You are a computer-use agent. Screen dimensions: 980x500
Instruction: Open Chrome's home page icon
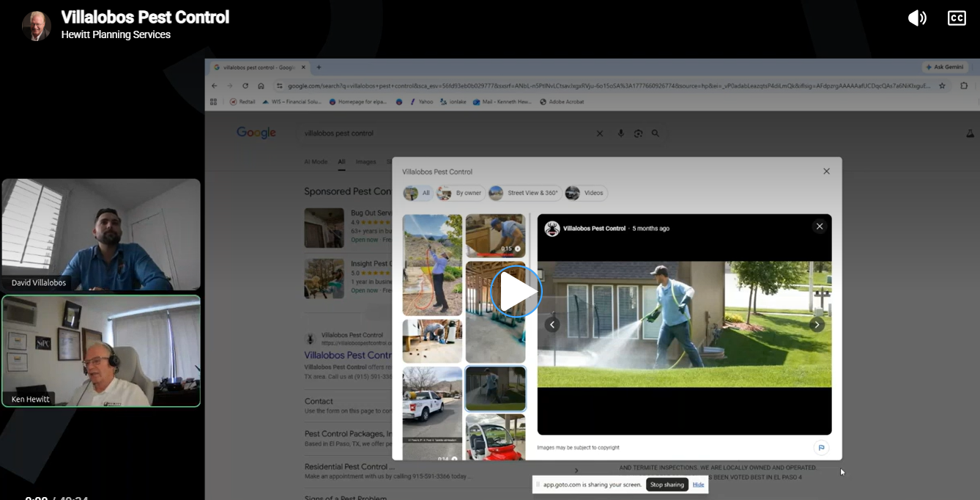(x=261, y=85)
